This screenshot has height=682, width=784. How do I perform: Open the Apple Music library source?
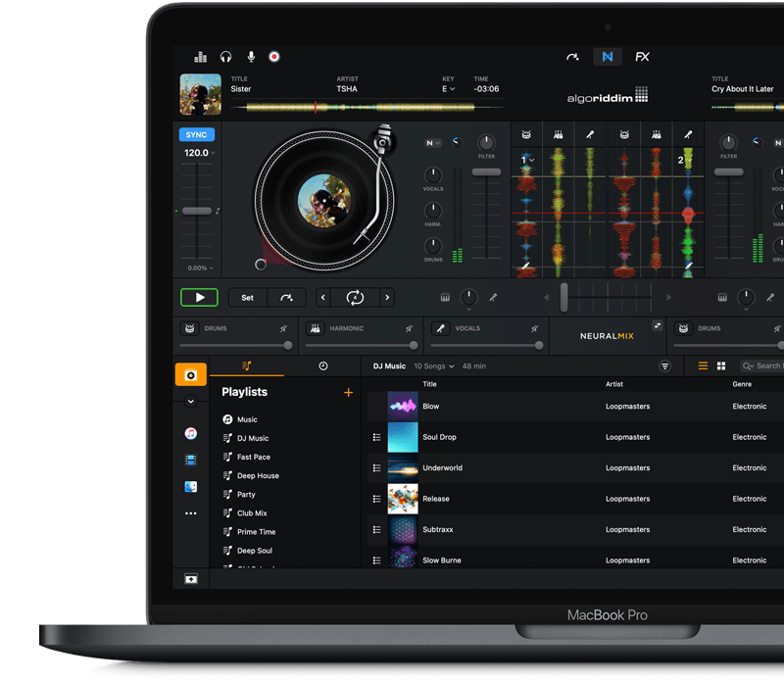pyautogui.click(x=190, y=433)
